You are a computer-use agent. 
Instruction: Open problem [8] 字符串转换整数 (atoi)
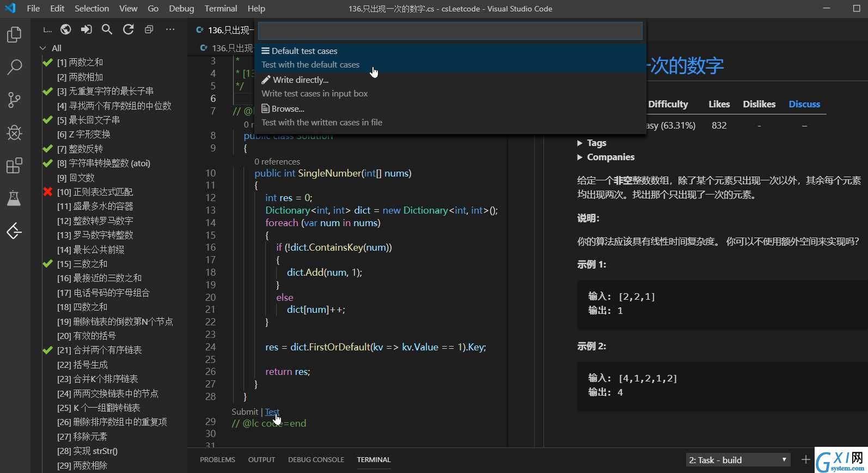(x=103, y=163)
